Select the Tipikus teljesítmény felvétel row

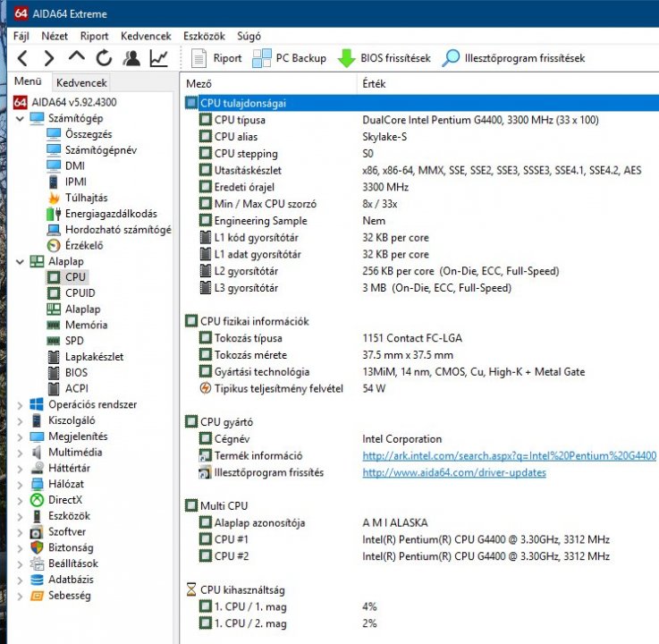pyautogui.click(x=421, y=388)
